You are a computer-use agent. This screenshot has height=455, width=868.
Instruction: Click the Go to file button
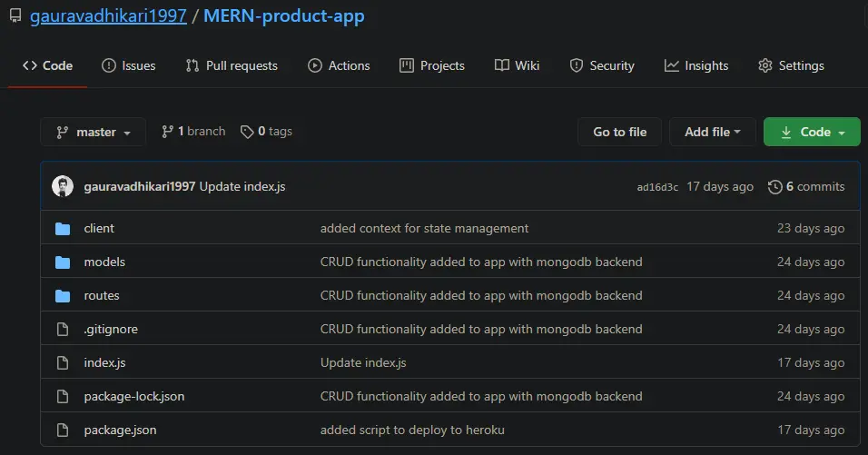point(619,132)
